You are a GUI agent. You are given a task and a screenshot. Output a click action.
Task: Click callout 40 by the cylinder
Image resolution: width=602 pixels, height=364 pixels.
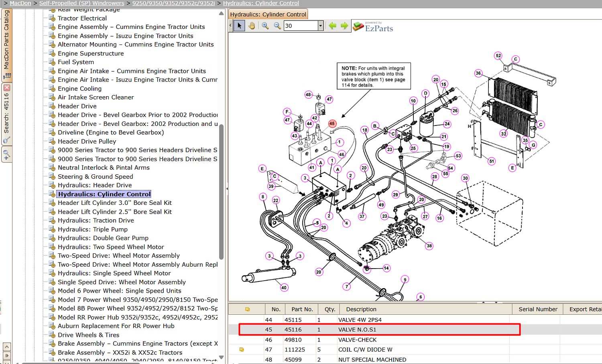(x=284, y=287)
